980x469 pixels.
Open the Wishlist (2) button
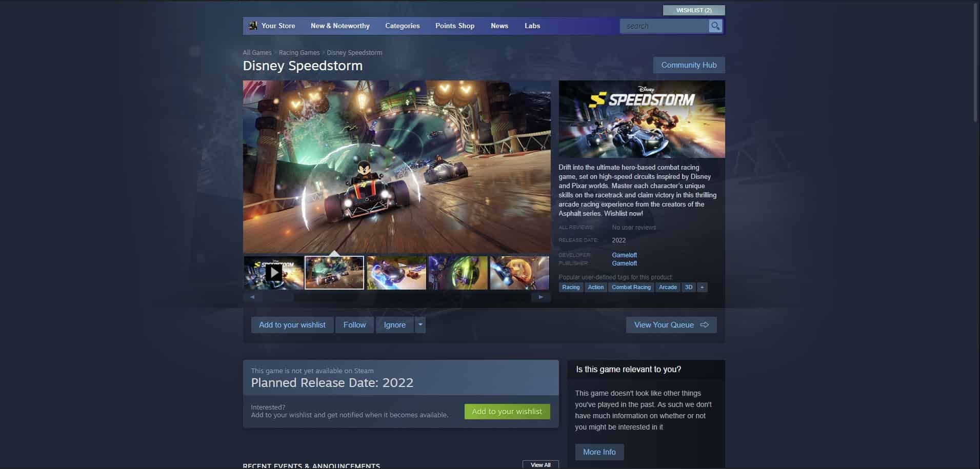click(x=693, y=10)
